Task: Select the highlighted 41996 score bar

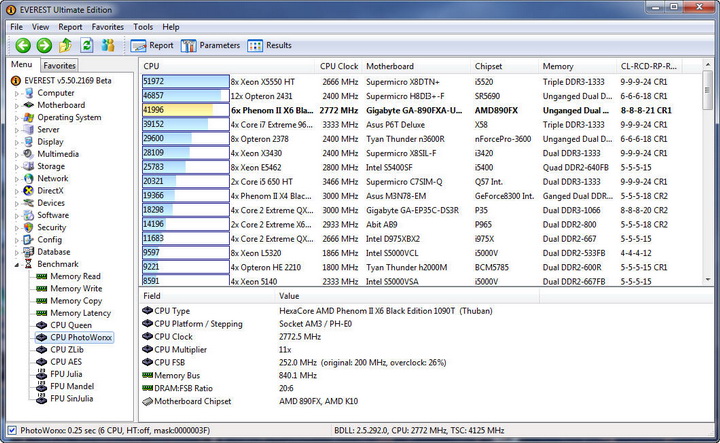Action: 186,110
